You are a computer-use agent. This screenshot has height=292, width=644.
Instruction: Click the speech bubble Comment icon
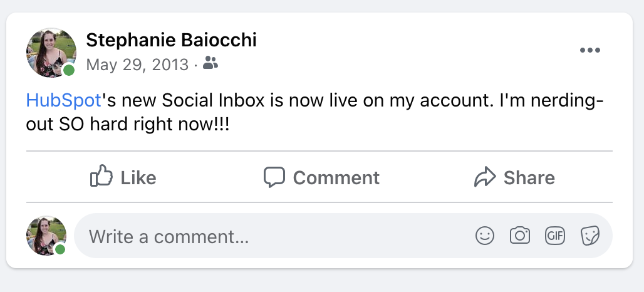point(274,177)
